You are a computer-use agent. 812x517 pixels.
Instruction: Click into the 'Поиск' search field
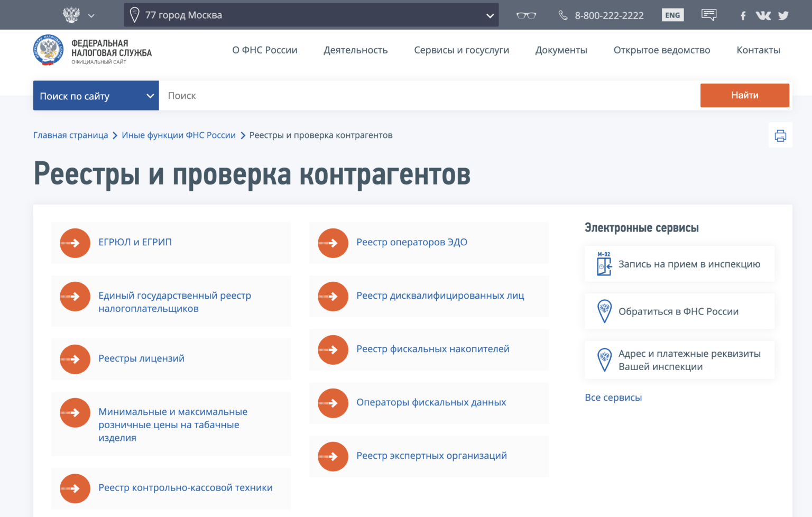[429, 96]
